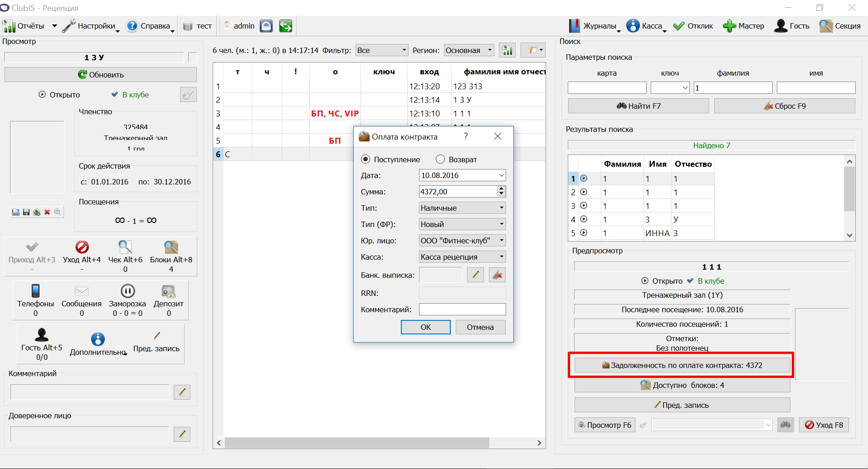The image size is (868, 469).
Task: Open the Депозит deposit button
Action: 169,300
